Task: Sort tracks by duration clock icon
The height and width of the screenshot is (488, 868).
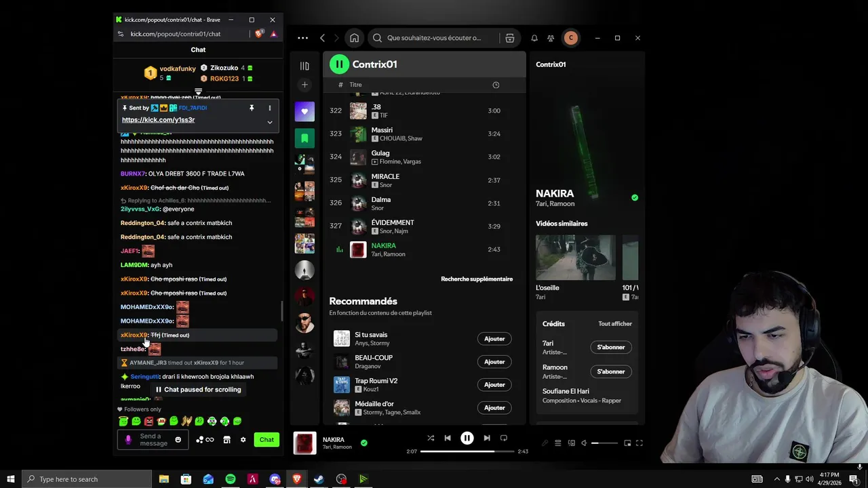Action: 496,85
